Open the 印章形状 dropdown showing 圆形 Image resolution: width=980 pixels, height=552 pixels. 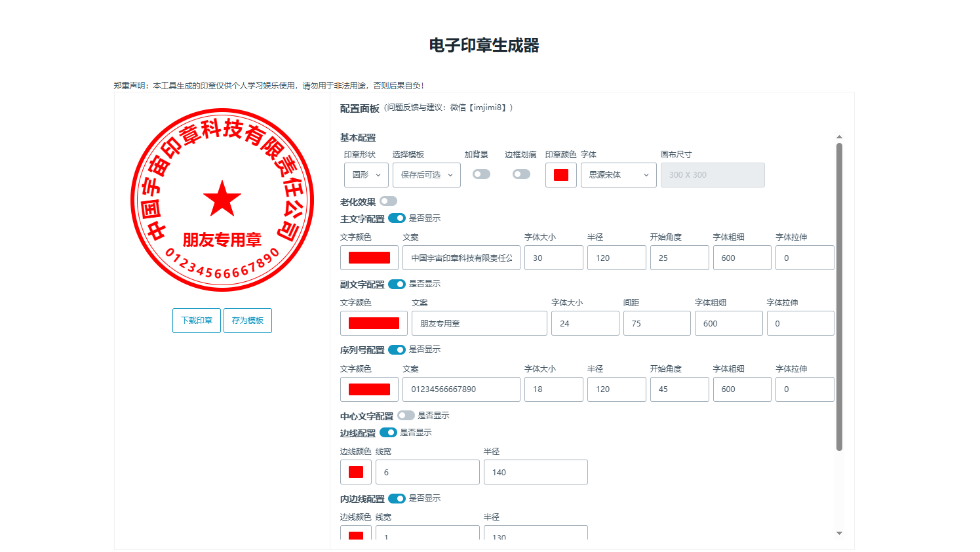coord(366,175)
